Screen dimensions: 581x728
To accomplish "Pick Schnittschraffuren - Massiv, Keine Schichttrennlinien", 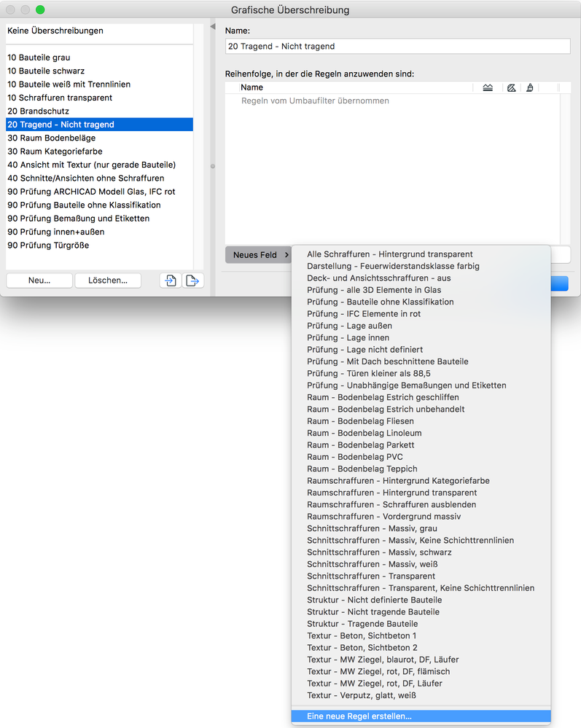I will 410,541.
